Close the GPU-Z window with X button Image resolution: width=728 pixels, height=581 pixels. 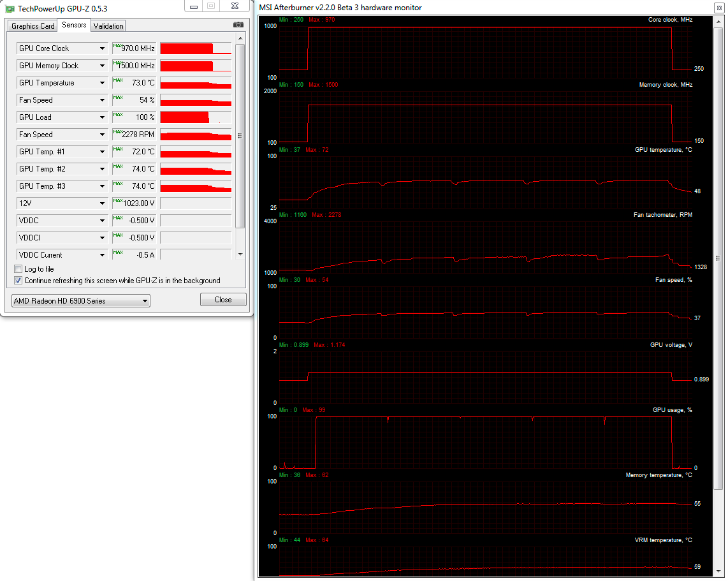pyautogui.click(x=235, y=6)
